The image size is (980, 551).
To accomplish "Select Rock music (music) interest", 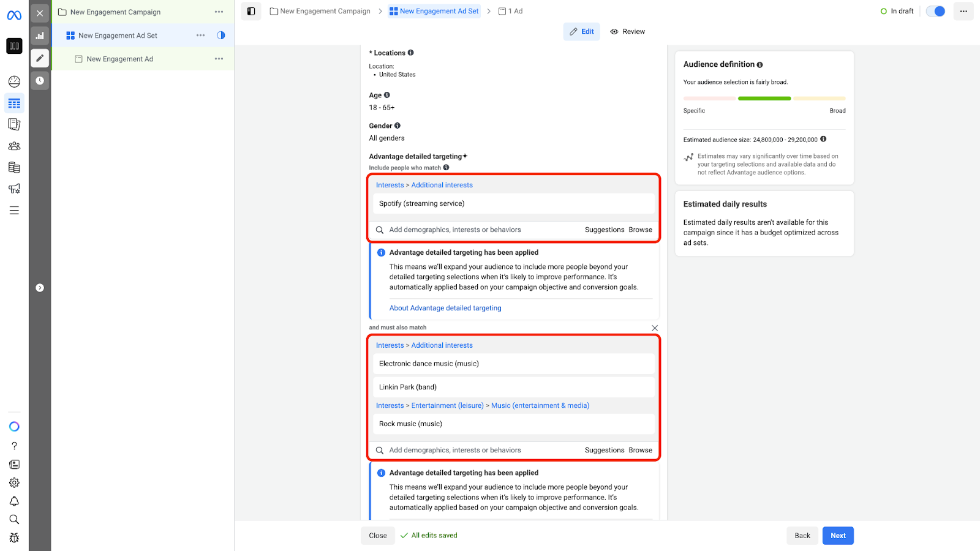I will pyautogui.click(x=514, y=424).
